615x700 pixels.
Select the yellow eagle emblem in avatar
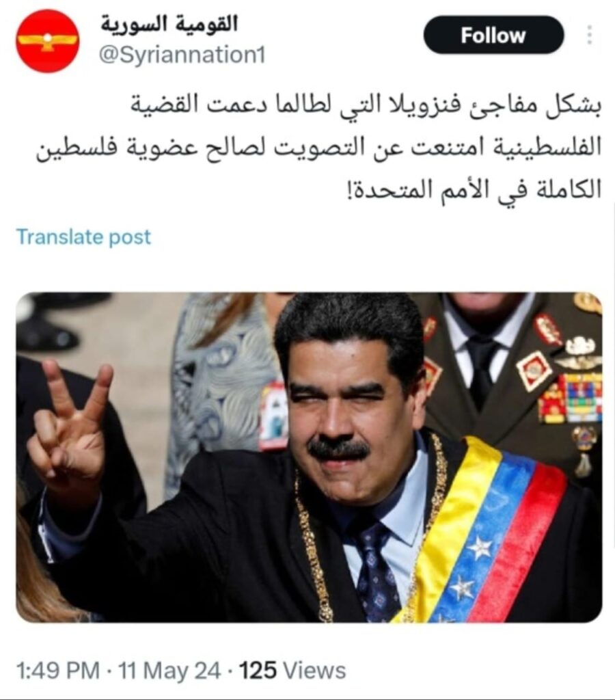[47, 42]
